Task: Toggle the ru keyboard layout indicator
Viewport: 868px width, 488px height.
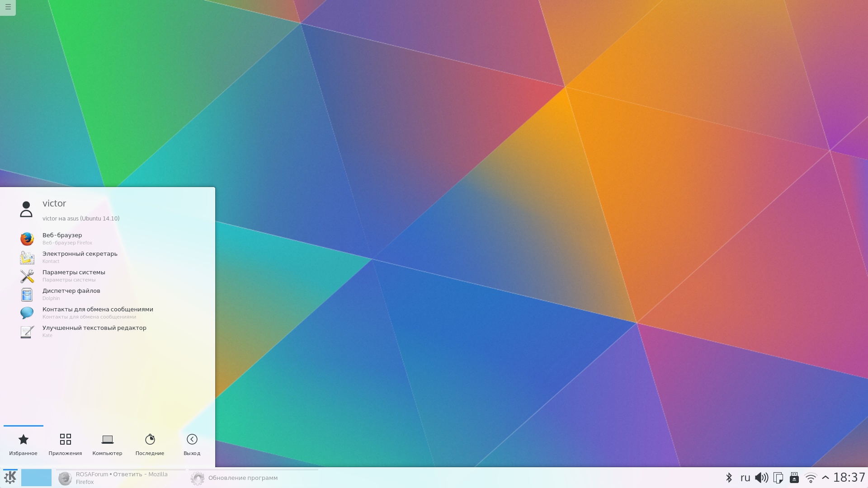Action: point(745,478)
